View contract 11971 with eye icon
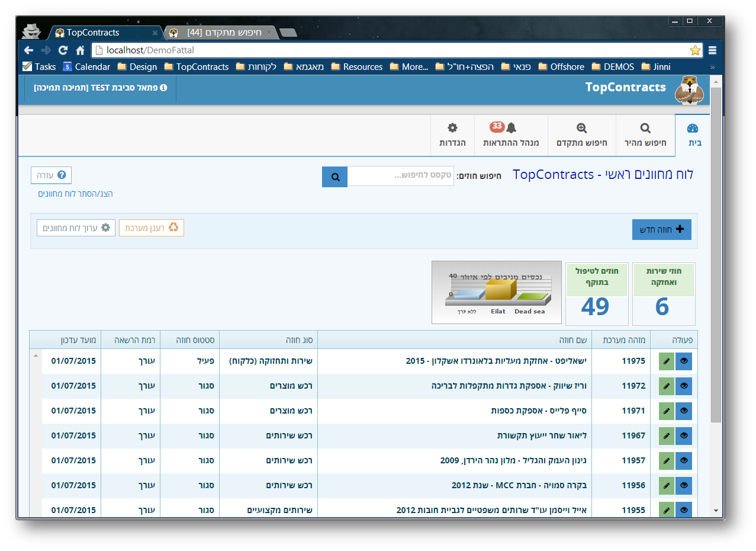The width and height of the screenshot is (756, 551). pyautogui.click(x=684, y=411)
